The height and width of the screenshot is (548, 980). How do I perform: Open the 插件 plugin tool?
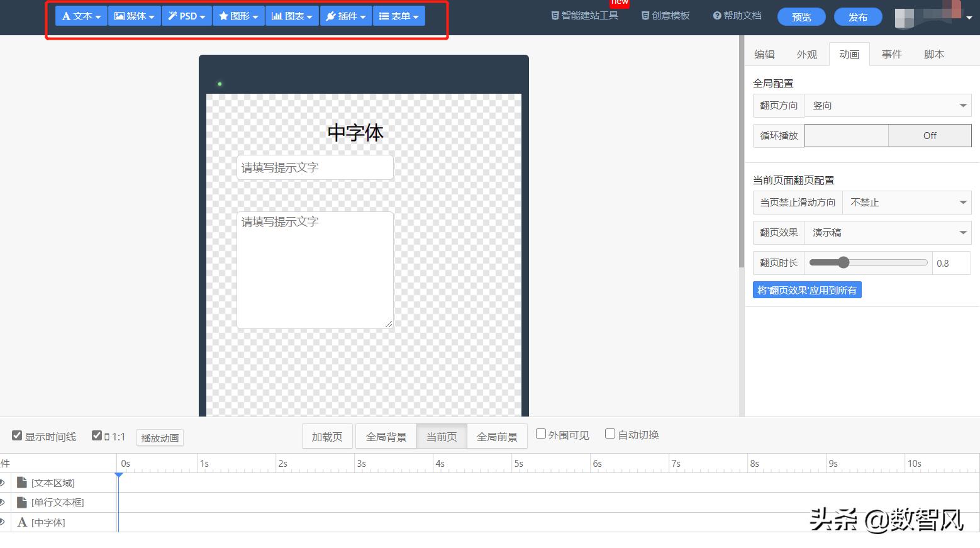[346, 16]
